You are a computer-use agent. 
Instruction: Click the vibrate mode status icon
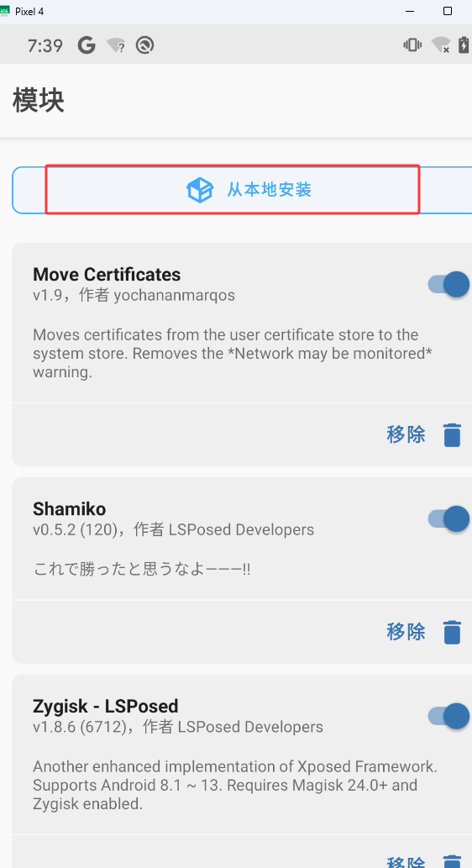point(412,45)
